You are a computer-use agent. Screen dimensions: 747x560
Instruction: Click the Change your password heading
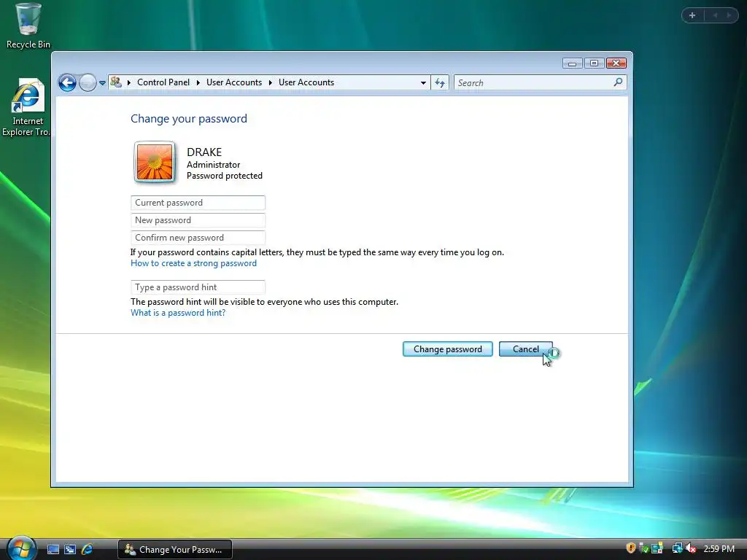point(189,119)
